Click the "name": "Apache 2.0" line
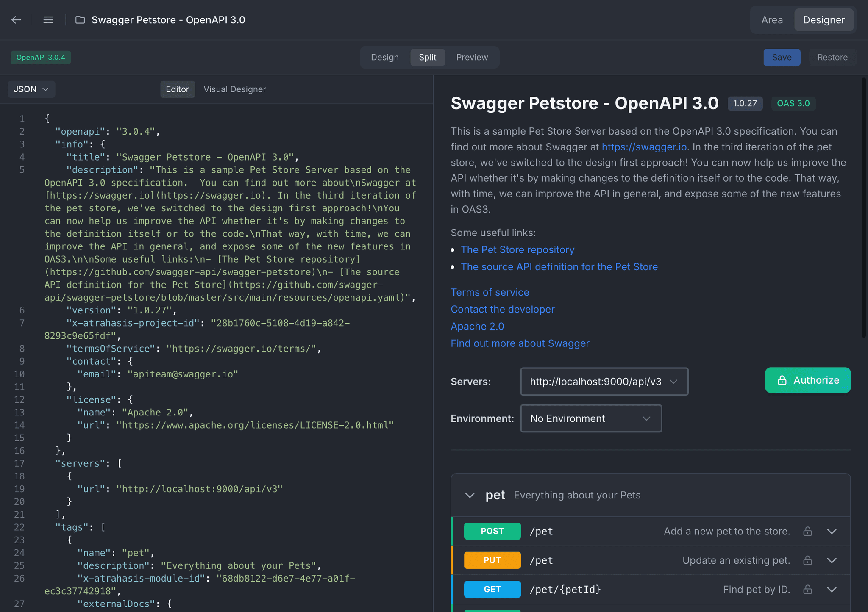Image resolution: width=868 pixels, height=612 pixels. click(135, 413)
